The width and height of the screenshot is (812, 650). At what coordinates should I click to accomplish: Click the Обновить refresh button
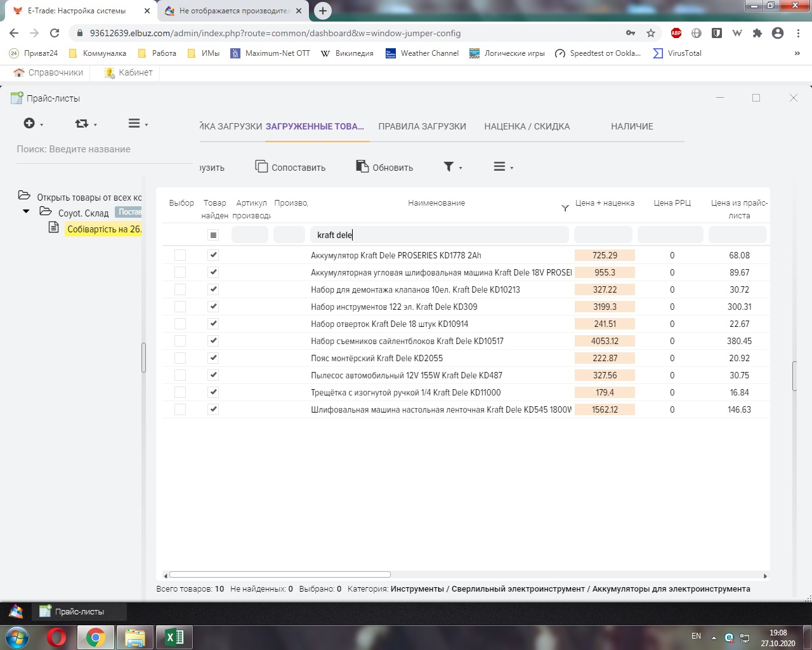pos(384,167)
